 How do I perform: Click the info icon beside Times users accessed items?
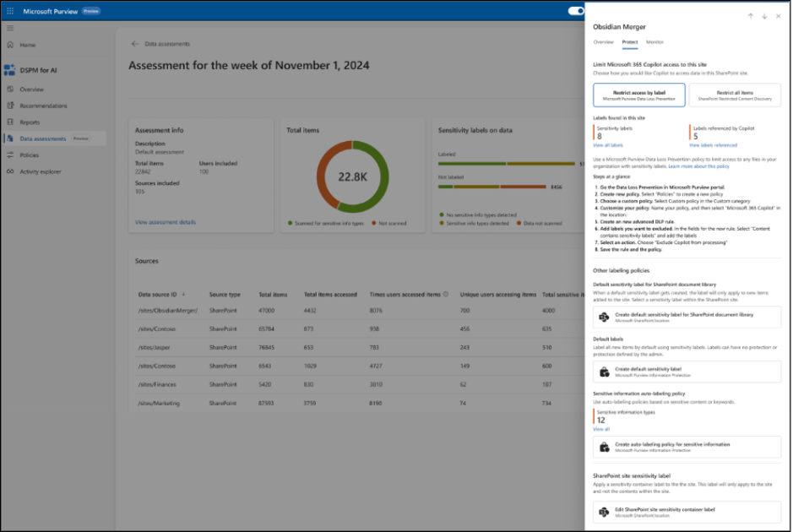(x=446, y=295)
